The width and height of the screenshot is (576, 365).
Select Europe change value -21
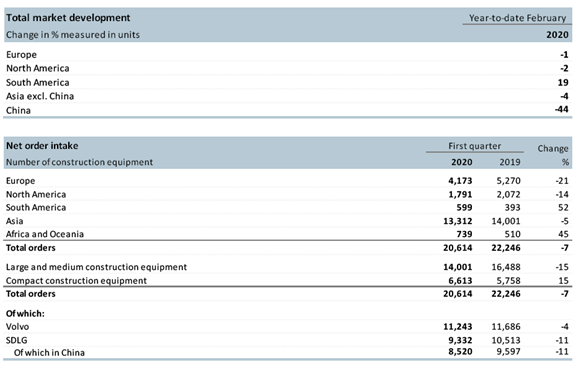562,181
